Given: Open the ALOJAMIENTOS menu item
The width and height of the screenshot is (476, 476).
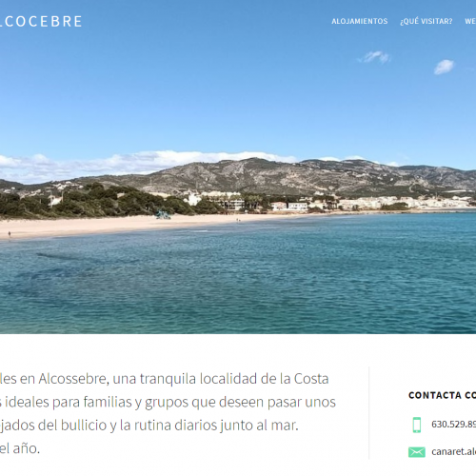Looking at the screenshot, I should point(360,21).
